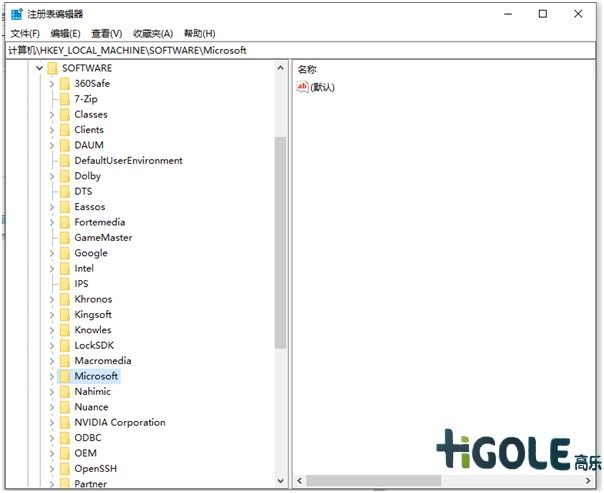This screenshot has height=493, width=604.
Task: Click the 7-Zip folder icon
Action: pos(64,99)
